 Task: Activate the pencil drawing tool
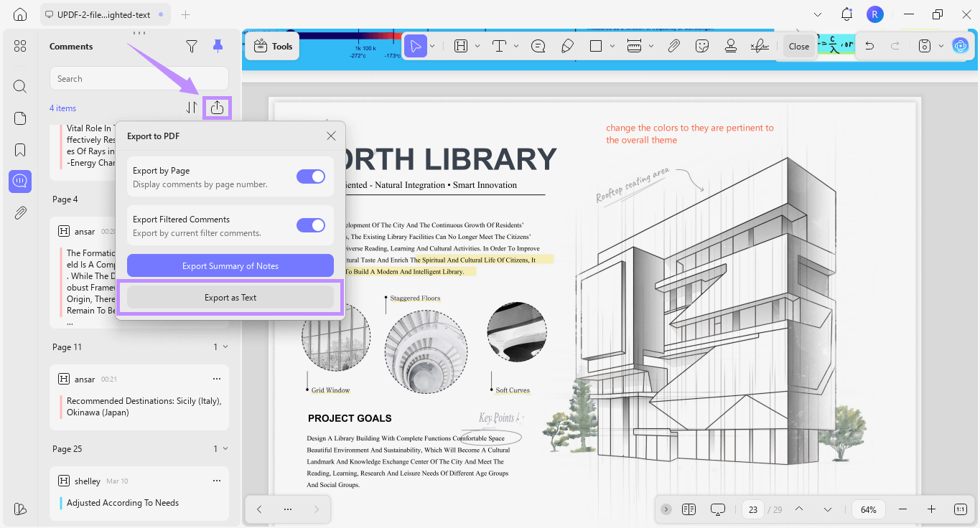tap(567, 46)
